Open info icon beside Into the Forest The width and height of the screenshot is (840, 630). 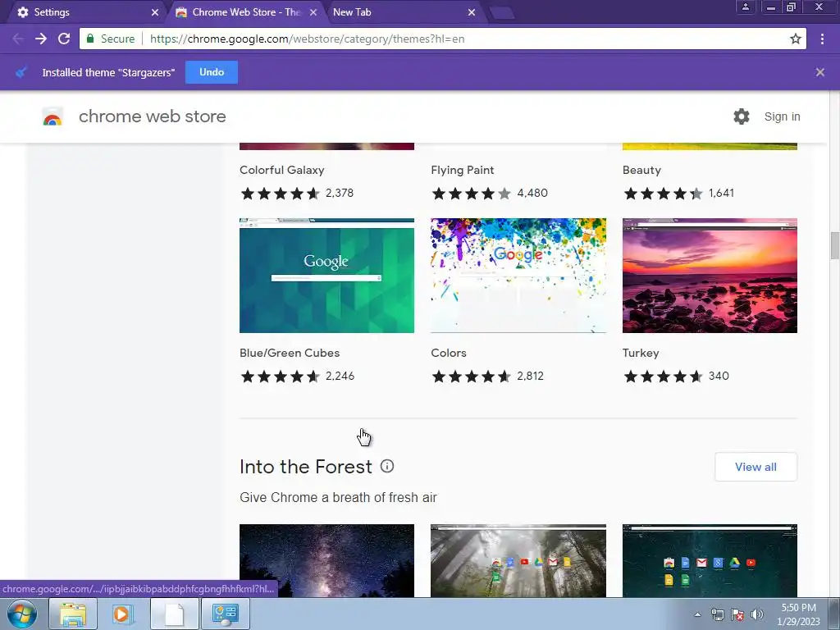click(387, 466)
